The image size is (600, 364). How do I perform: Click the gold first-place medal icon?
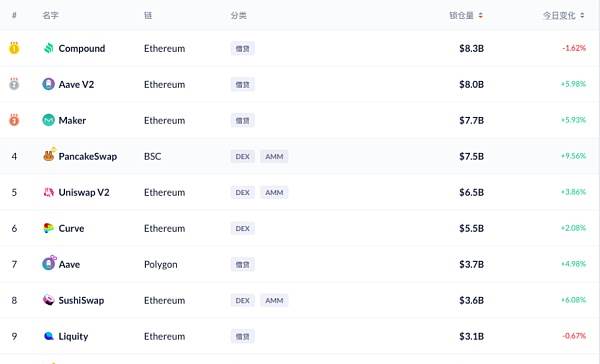[14, 48]
